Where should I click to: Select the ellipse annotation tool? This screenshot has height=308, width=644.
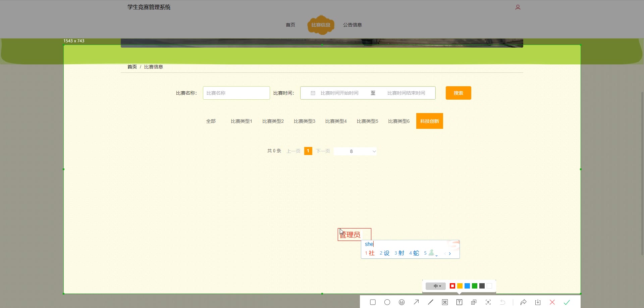(387, 302)
